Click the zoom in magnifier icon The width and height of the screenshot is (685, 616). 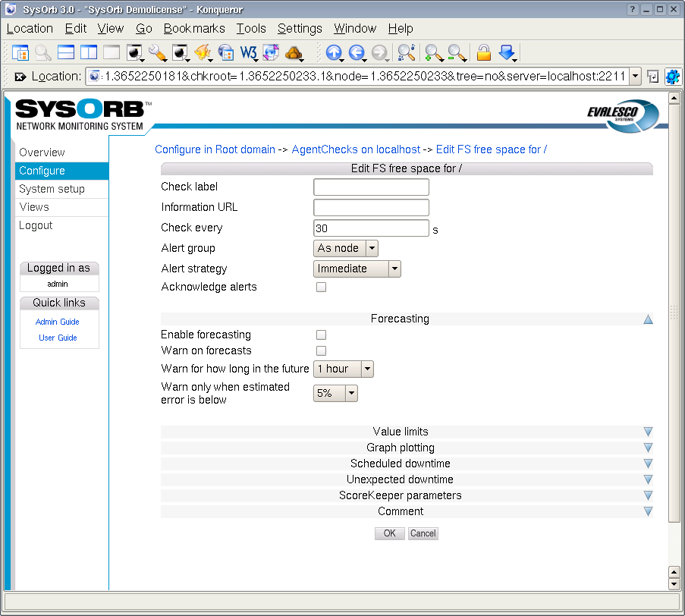[x=434, y=53]
